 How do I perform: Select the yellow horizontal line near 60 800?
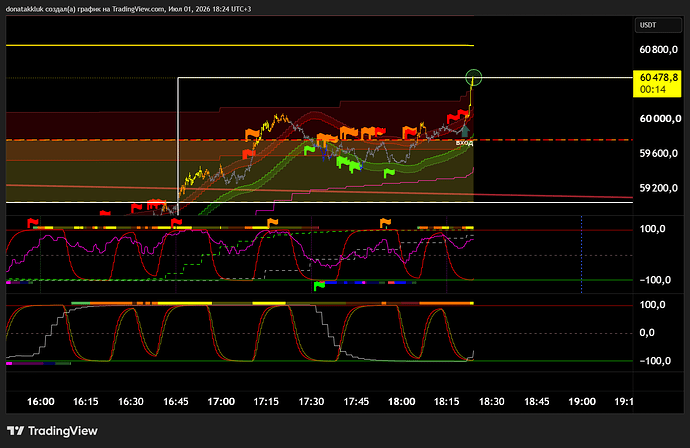[x=240, y=45]
